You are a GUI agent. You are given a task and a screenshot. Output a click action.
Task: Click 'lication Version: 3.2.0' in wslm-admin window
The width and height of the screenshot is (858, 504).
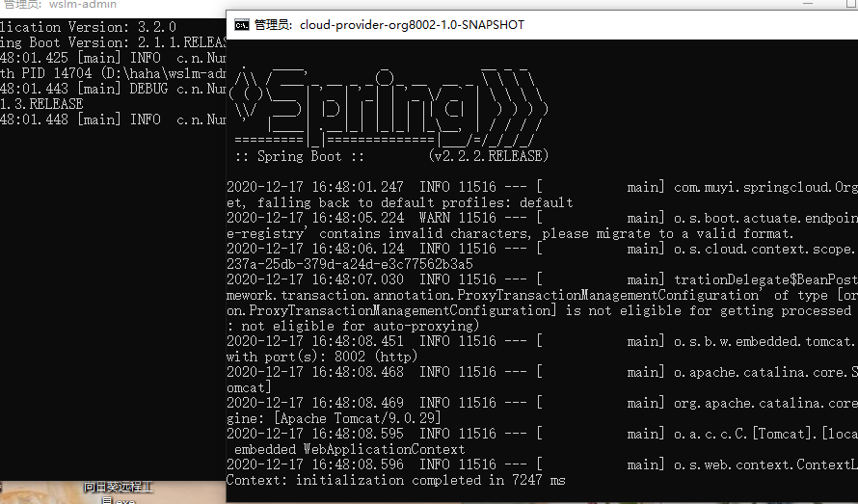coord(88,27)
